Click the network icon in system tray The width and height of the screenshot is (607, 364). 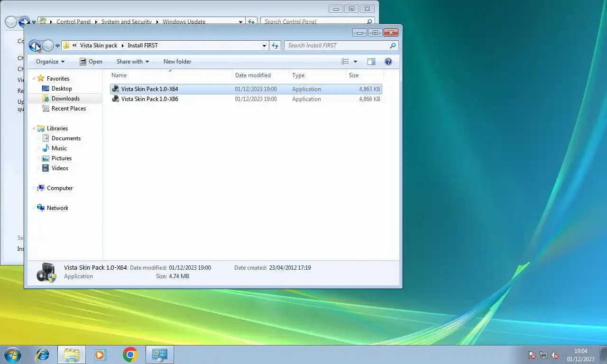tap(543, 355)
